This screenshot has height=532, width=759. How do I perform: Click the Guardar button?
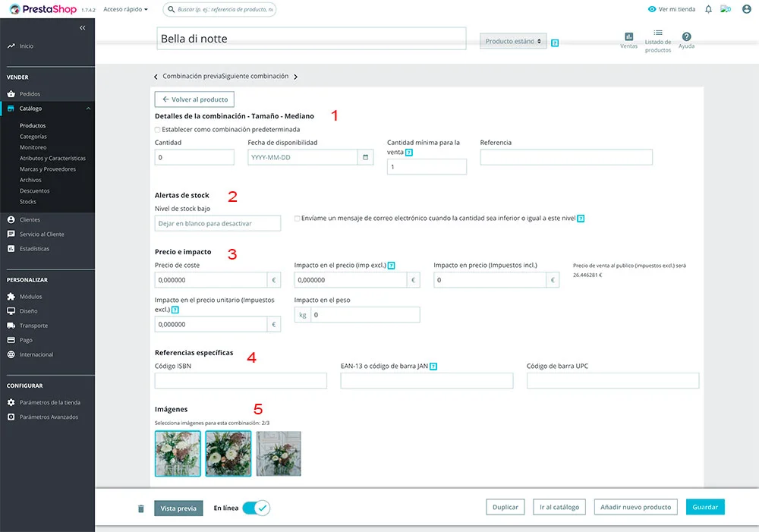pyautogui.click(x=705, y=507)
